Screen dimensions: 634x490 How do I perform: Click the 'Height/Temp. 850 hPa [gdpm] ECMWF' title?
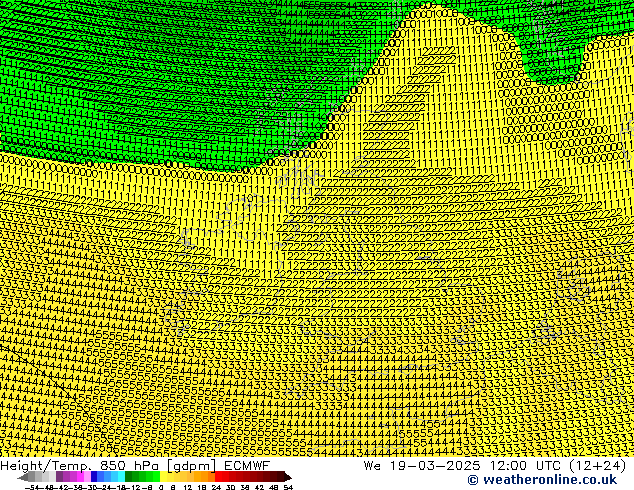click(x=135, y=465)
